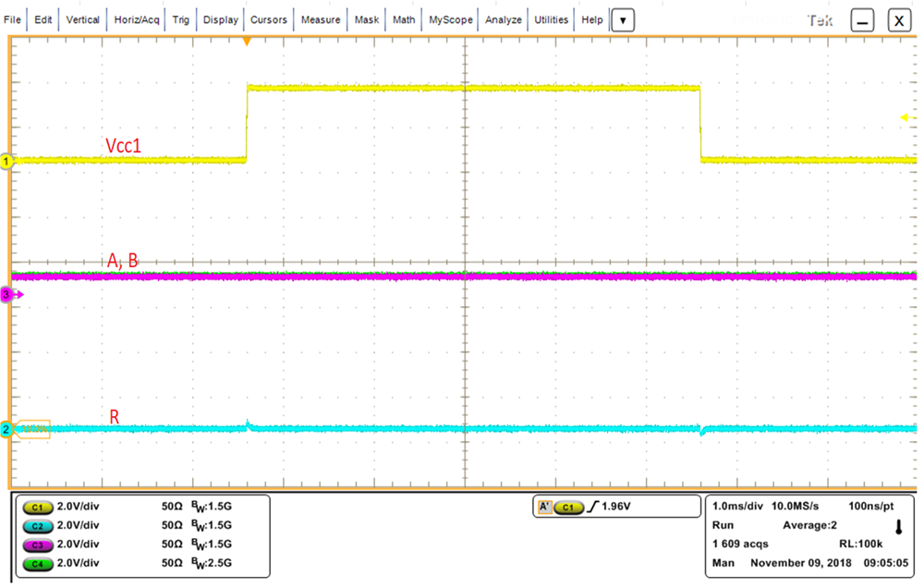Click the rising-edge slope icon in trigger readout

point(594,506)
